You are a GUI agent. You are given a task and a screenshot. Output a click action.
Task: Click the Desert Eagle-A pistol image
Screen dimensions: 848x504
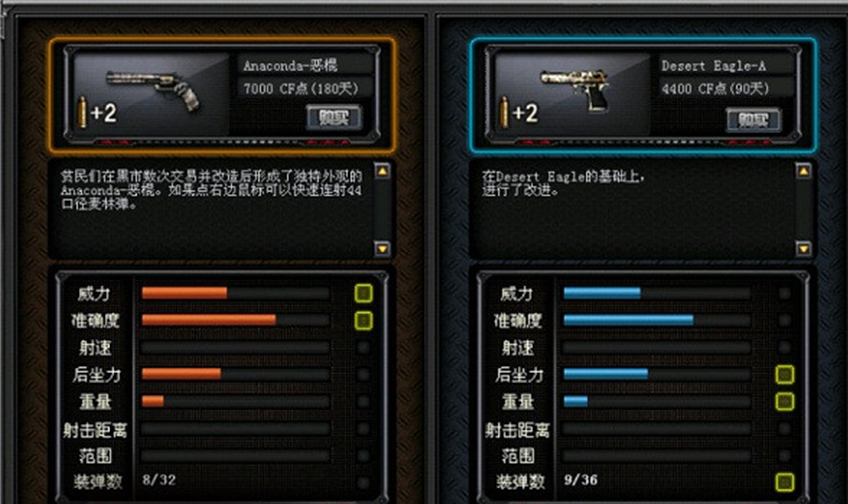click(x=575, y=89)
